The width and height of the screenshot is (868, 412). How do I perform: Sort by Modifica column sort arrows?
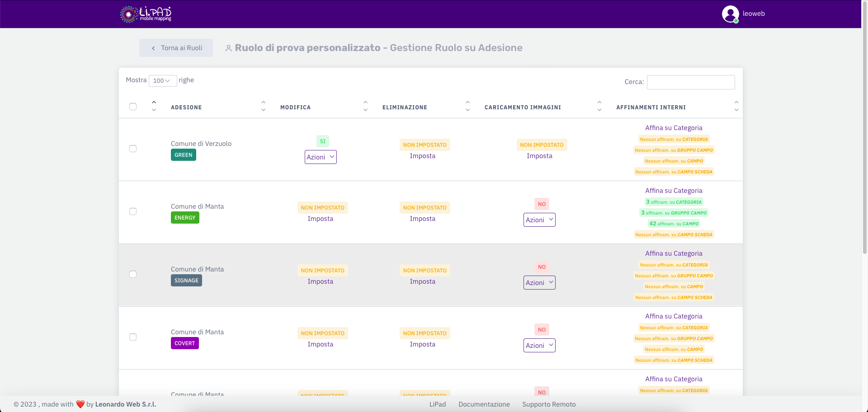point(365,107)
